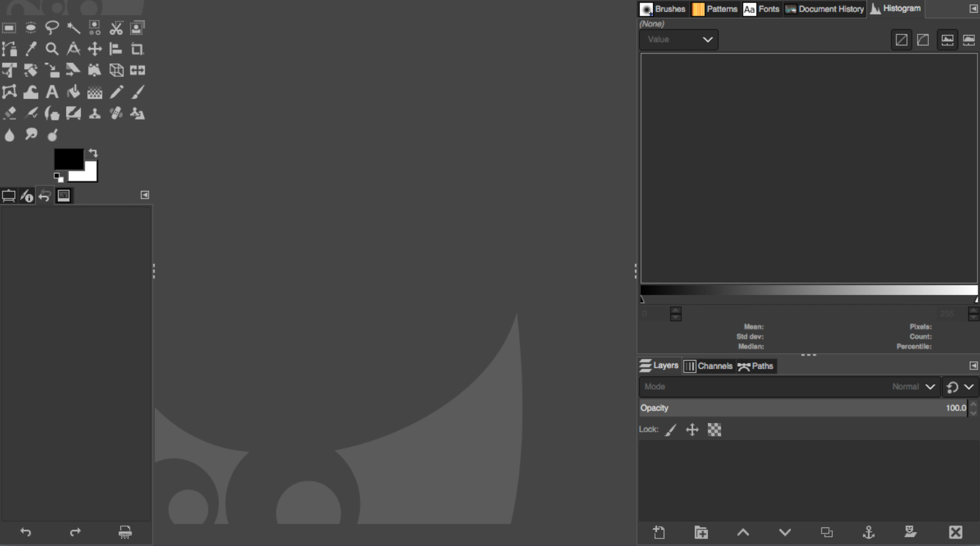
Task: Select the Heal bandage tool
Action: coord(116,114)
